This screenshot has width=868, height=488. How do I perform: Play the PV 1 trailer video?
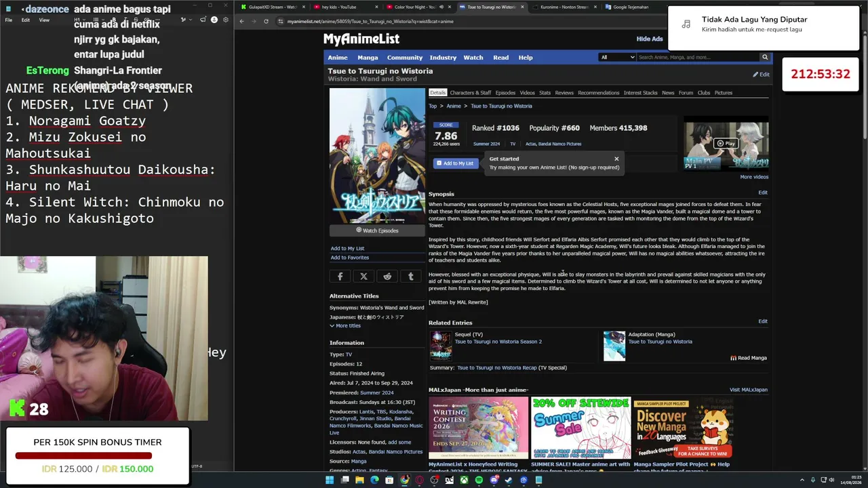pos(726,144)
